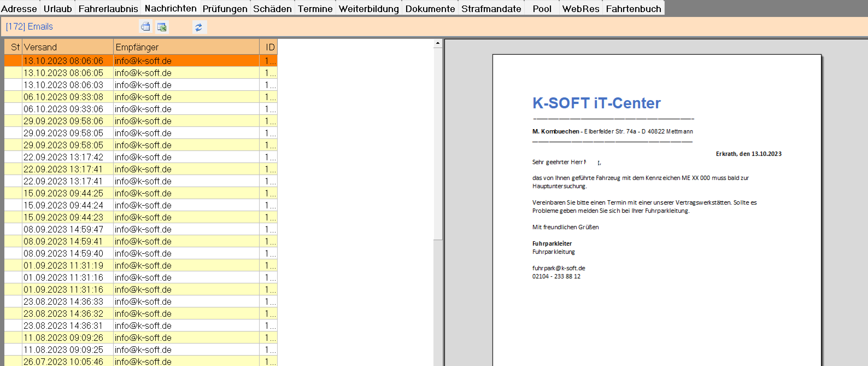The image size is (868, 366).
Task: Open the Weiterbildung tab
Action: [x=368, y=8]
